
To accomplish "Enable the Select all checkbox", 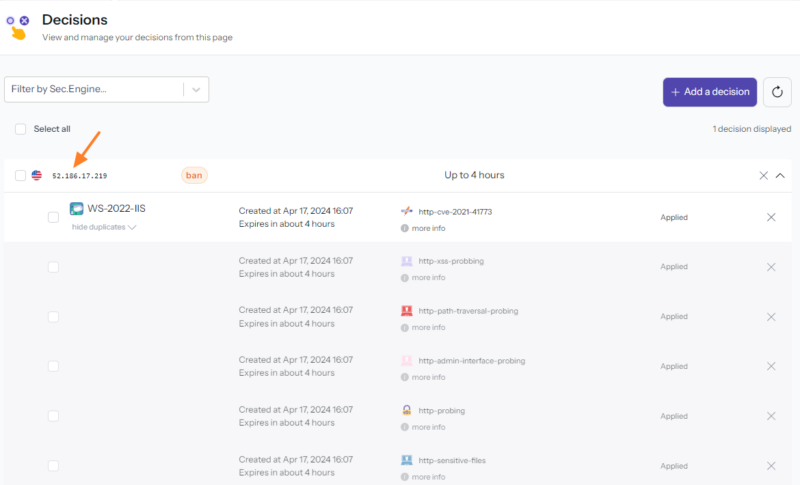I will [21, 129].
